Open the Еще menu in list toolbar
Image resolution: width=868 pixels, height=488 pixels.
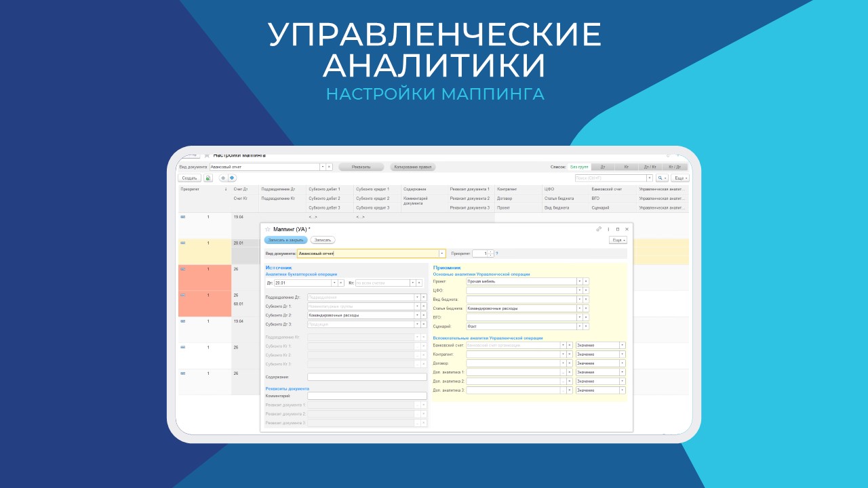680,178
